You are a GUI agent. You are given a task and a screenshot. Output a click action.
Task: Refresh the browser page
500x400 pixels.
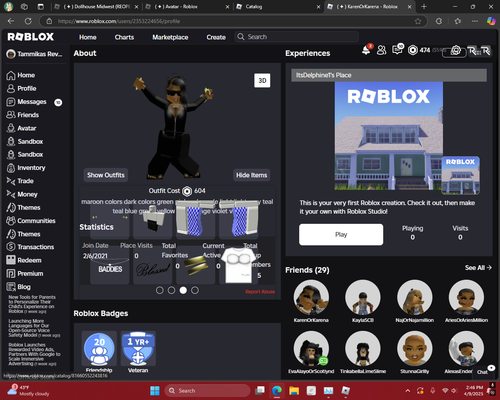(x=28, y=21)
